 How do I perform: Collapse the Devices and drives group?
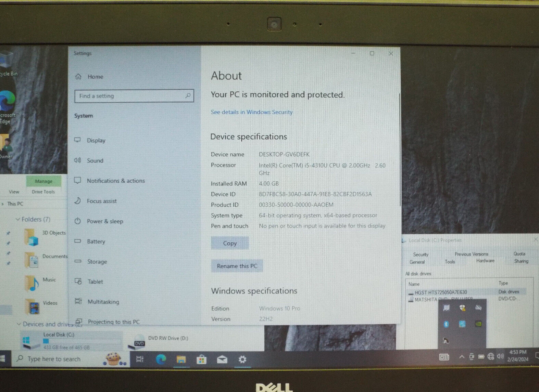pos(19,324)
